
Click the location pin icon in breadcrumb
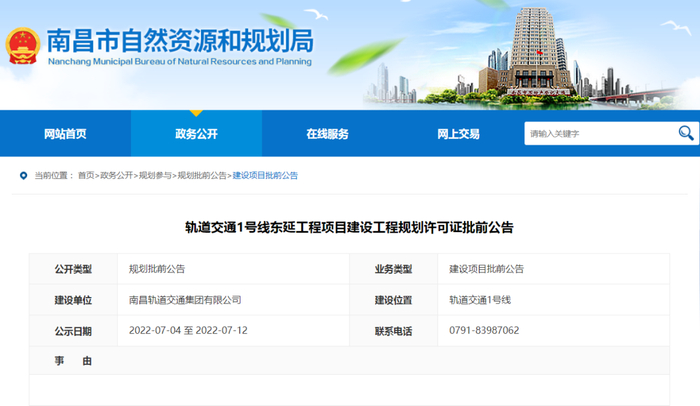[23, 176]
